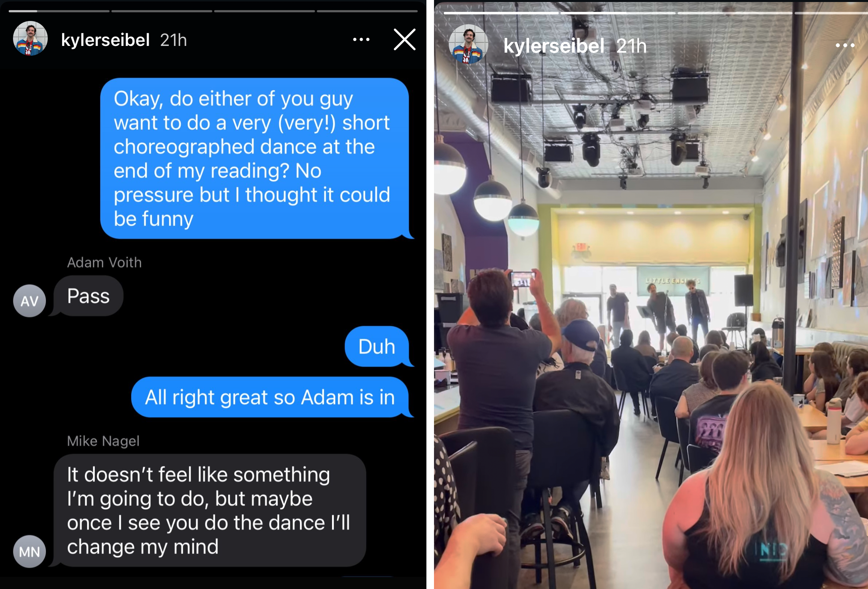
Task: Tap kylerseibel username on right story
Action: 553,46
